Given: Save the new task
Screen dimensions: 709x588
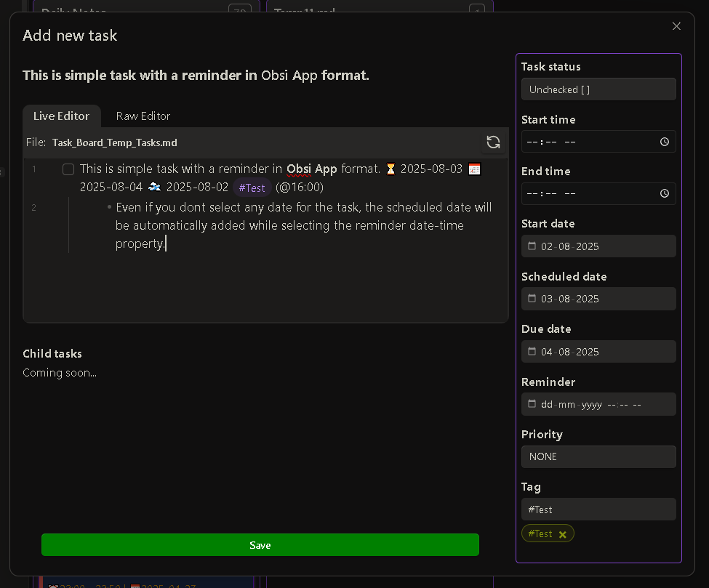Looking at the screenshot, I should (260, 545).
